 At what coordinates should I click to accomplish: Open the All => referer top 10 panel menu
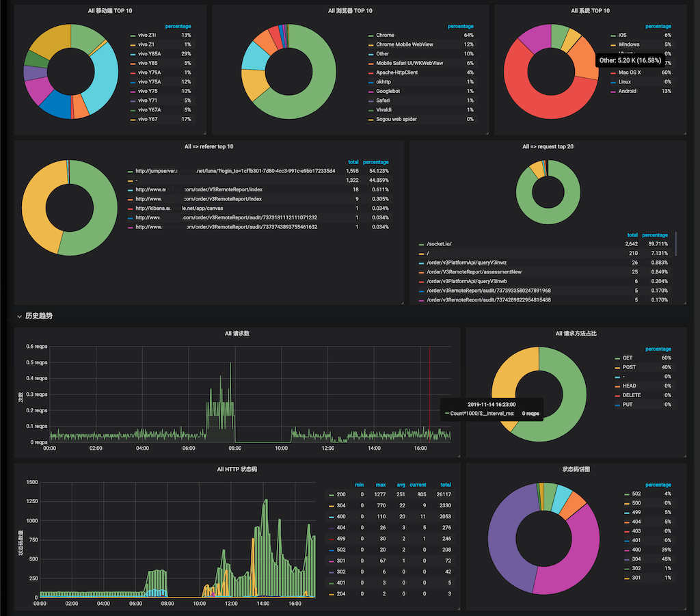(209, 146)
